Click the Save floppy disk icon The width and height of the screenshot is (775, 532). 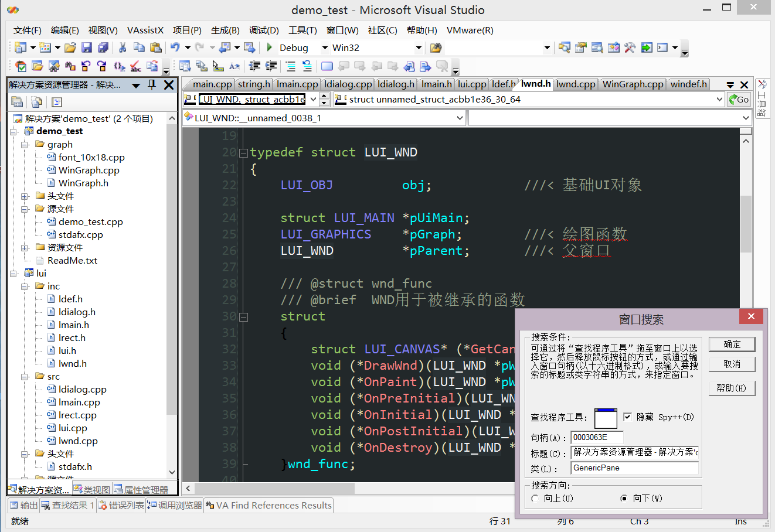pyautogui.click(x=87, y=47)
